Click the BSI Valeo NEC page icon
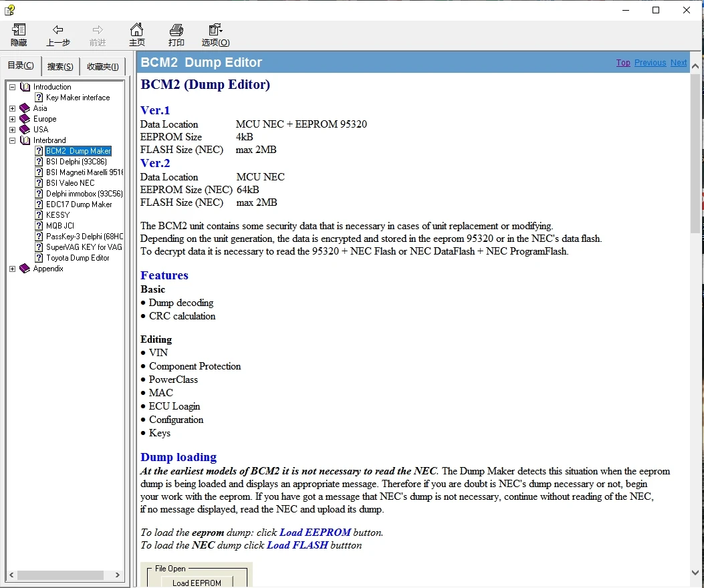This screenshot has height=588, width=704. click(39, 182)
